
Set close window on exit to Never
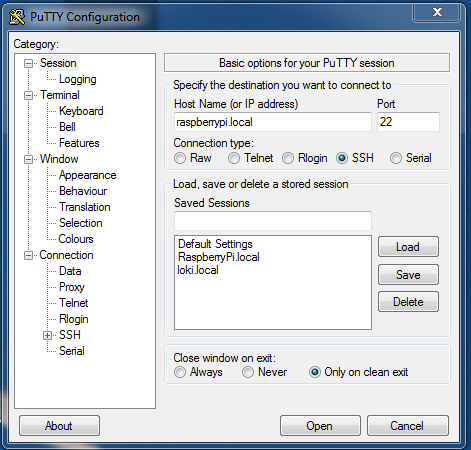pyautogui.click(x=248, y=372)
